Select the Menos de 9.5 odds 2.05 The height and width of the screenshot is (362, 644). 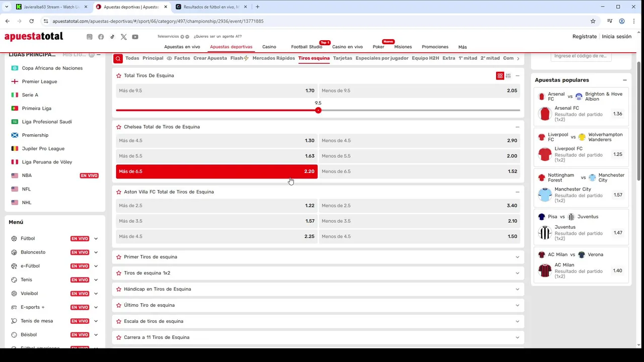point(419,90)
